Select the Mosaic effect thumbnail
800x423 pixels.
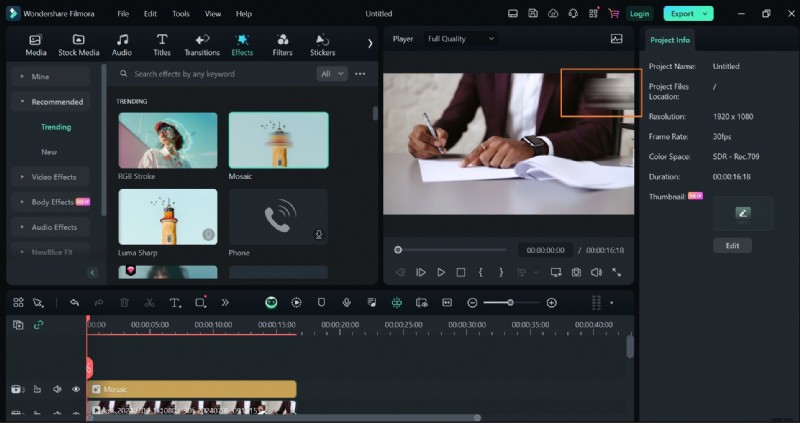click(x=279, y=140)
